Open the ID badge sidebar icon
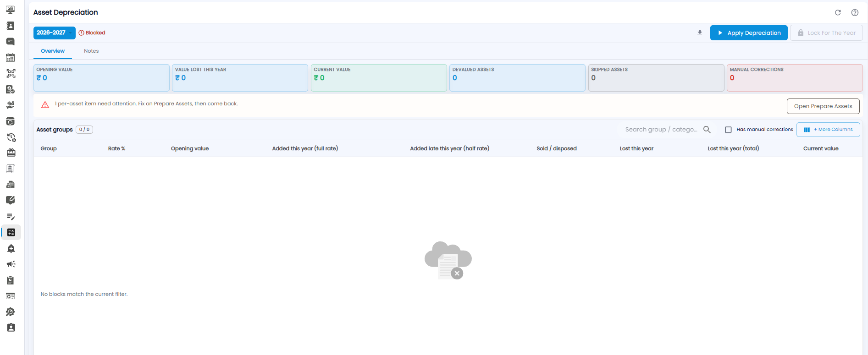The width and height of the screenshot is (868, 355). click(11, 328)
